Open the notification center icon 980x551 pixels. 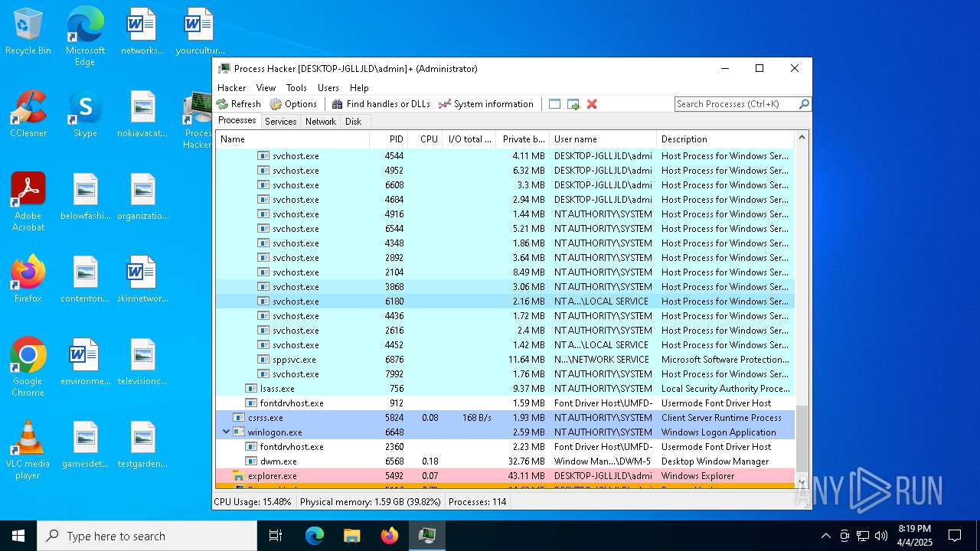pyautogui.click(x=955, y=536)
